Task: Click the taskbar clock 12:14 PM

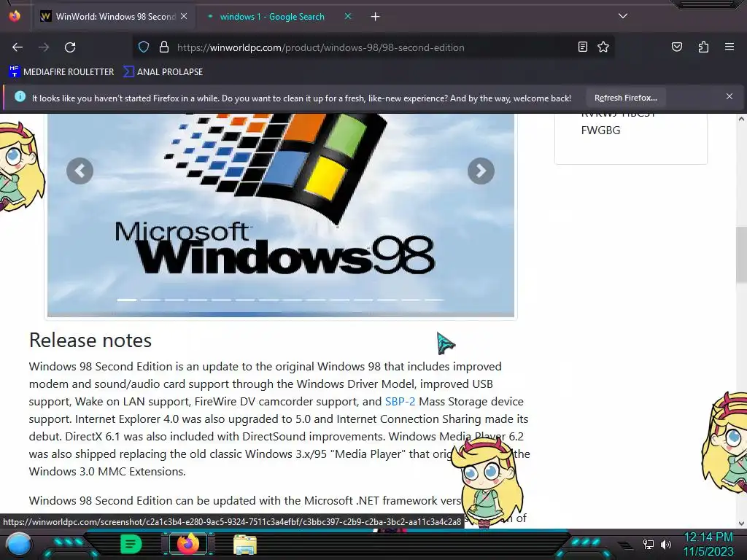Action: coord(708,537)
